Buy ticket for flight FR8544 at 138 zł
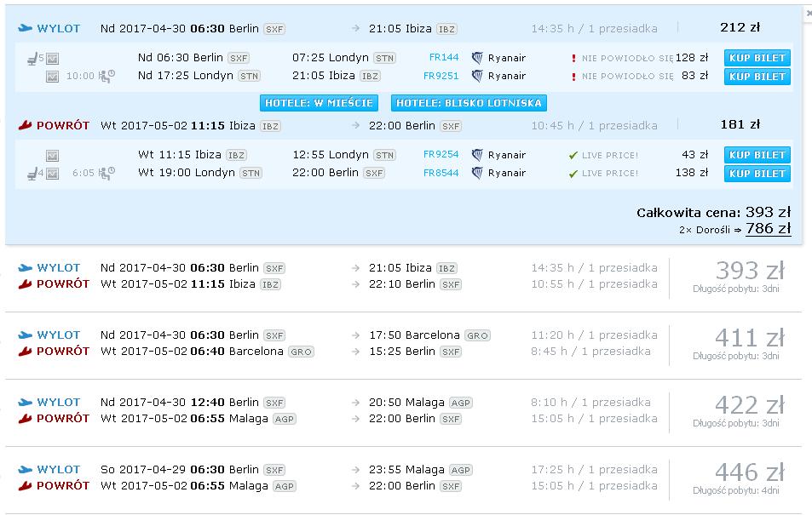Image resolution: width=812 pixels, height=515 pixels. pyautogui.click(x=757, y=174)
